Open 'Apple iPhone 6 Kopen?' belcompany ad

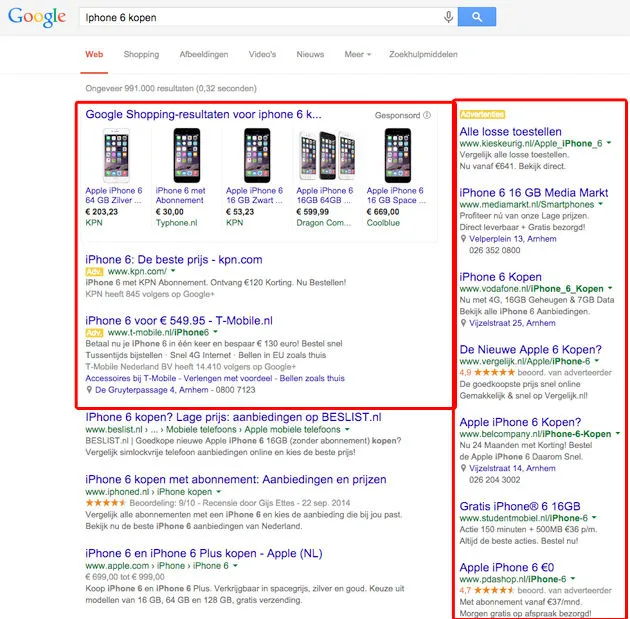point(520,422)
